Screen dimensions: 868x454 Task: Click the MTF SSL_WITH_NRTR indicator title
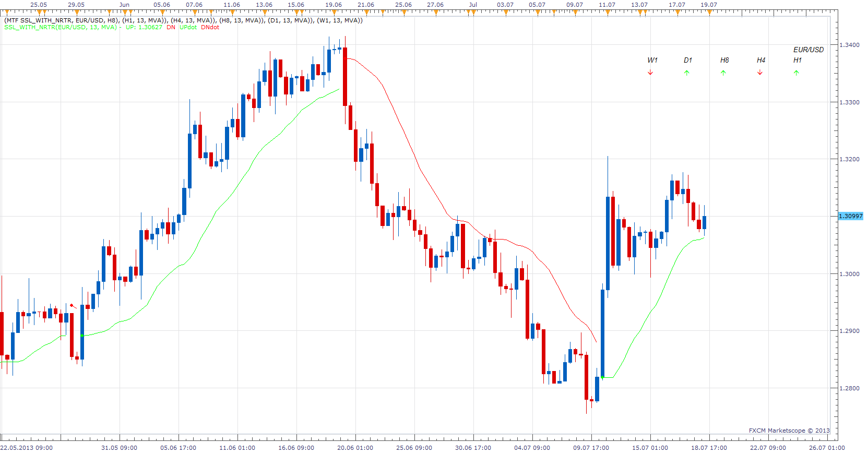tap(183, 20)
